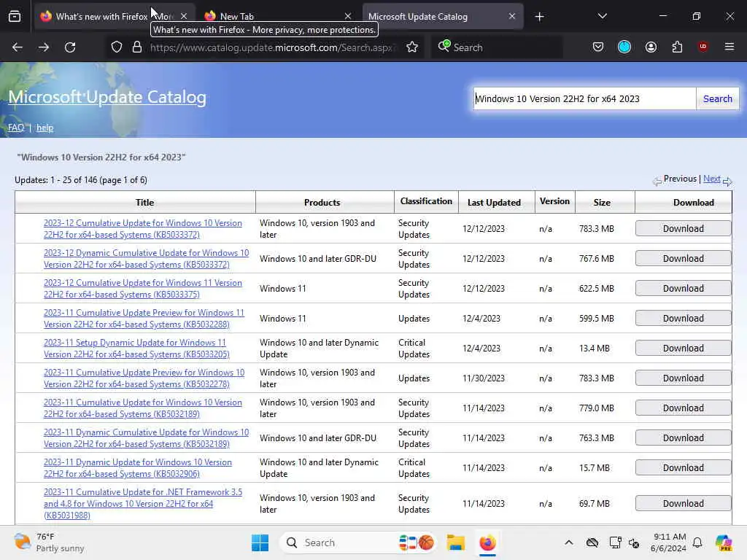Open Dynamic Update KB5032906 link
This screenshot has height=560, width=747.
pyautogui.click(x=138, y=467)
